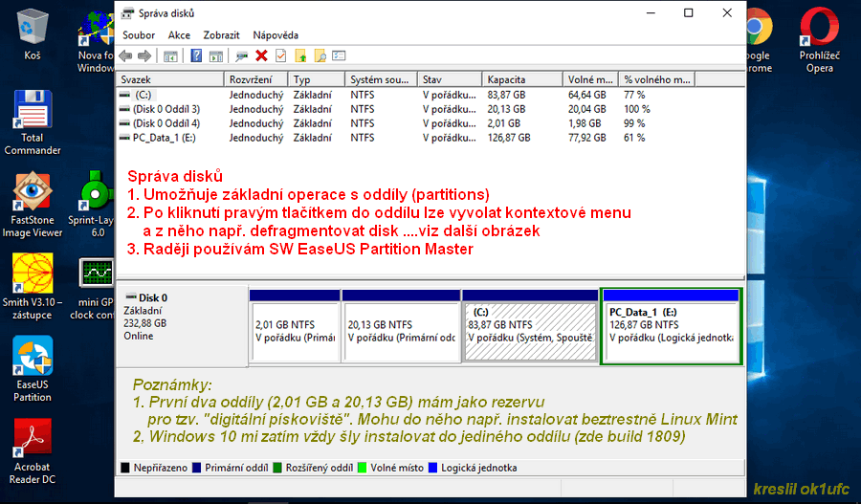This screenshot has width=861, height=504.
Task: Select the (C:) 83,87 GB partition block
Action: coord(529,325)
